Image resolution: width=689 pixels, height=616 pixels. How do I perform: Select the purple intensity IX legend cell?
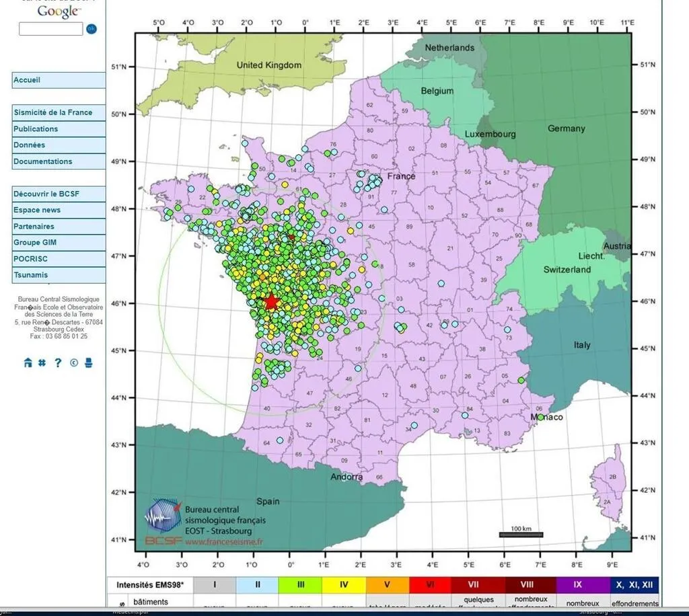[x=577, y=584]
